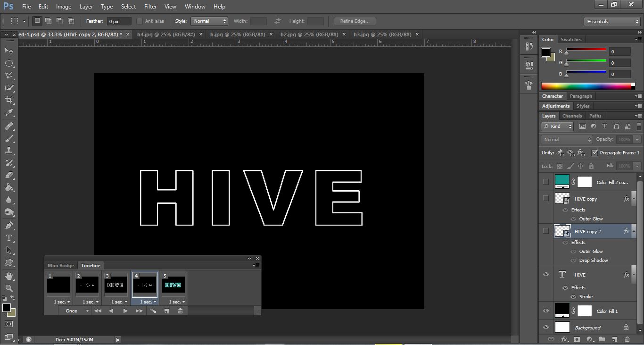This screenshot has height=345, width=644.
Task: Show the HIVE copy 2 layer
Action: click(546, 231)
